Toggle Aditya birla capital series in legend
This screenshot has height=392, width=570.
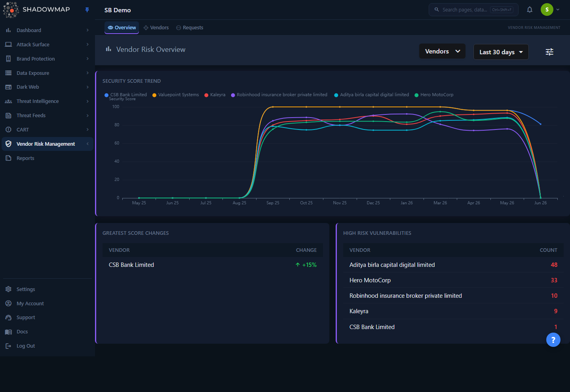[372, 95]
